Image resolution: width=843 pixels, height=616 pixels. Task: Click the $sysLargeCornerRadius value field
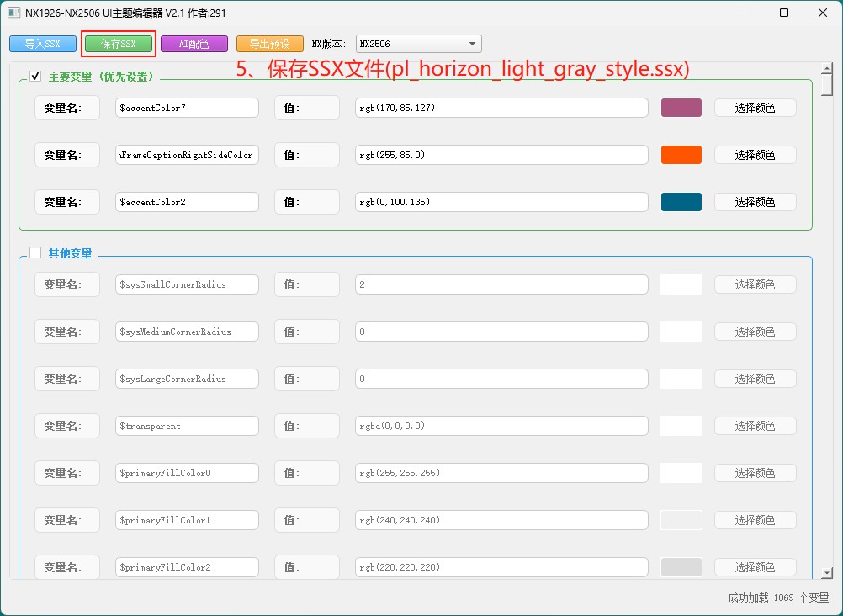pyautogui.click(x=501, y=379)
